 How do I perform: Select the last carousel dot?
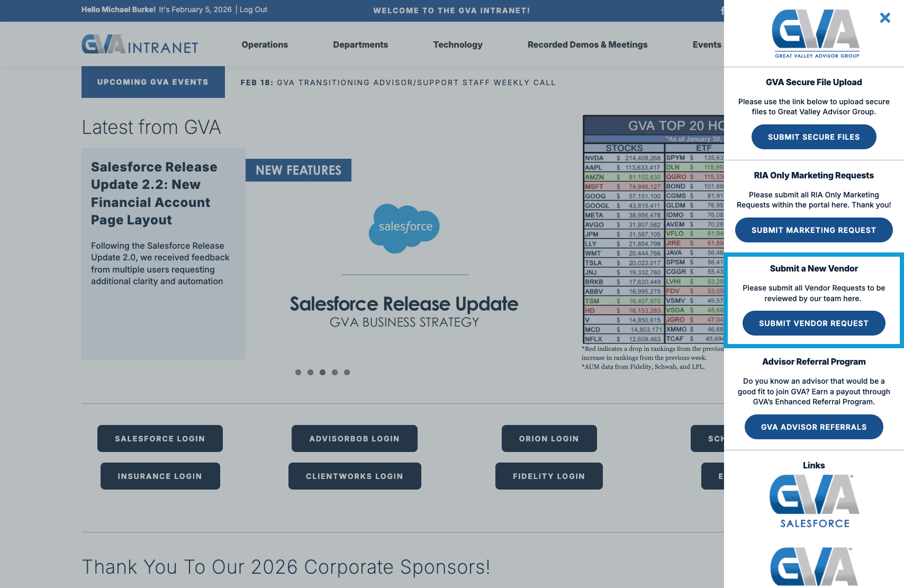[347, 373]
